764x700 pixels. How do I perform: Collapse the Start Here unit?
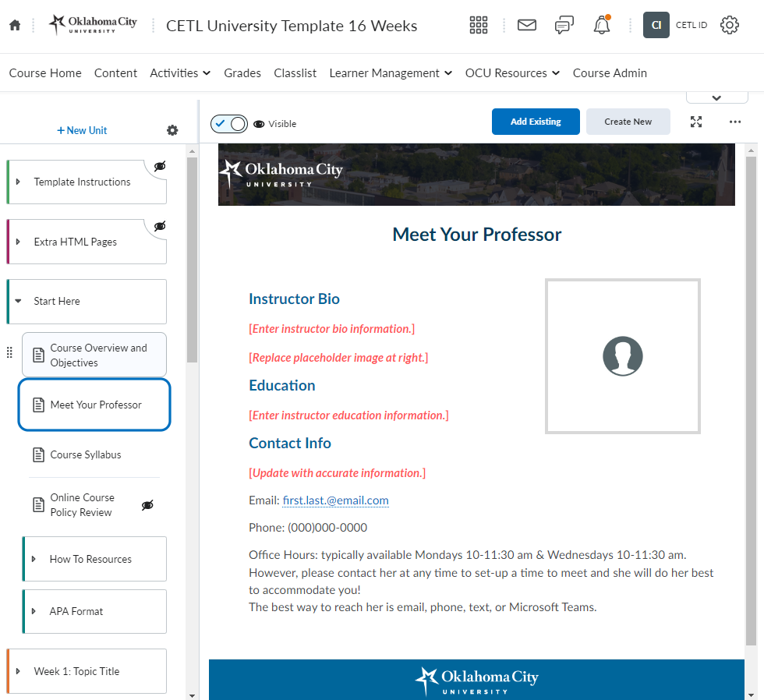coord(18,301)
